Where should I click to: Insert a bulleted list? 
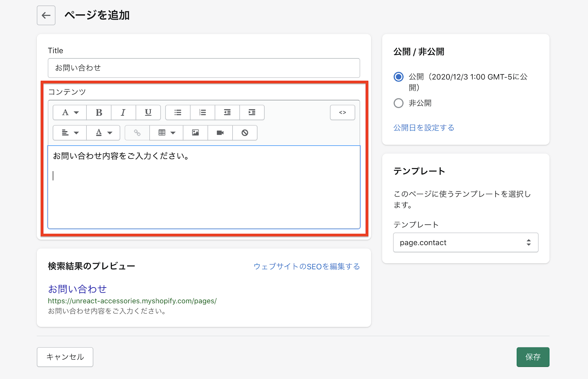tap(178, 112)
